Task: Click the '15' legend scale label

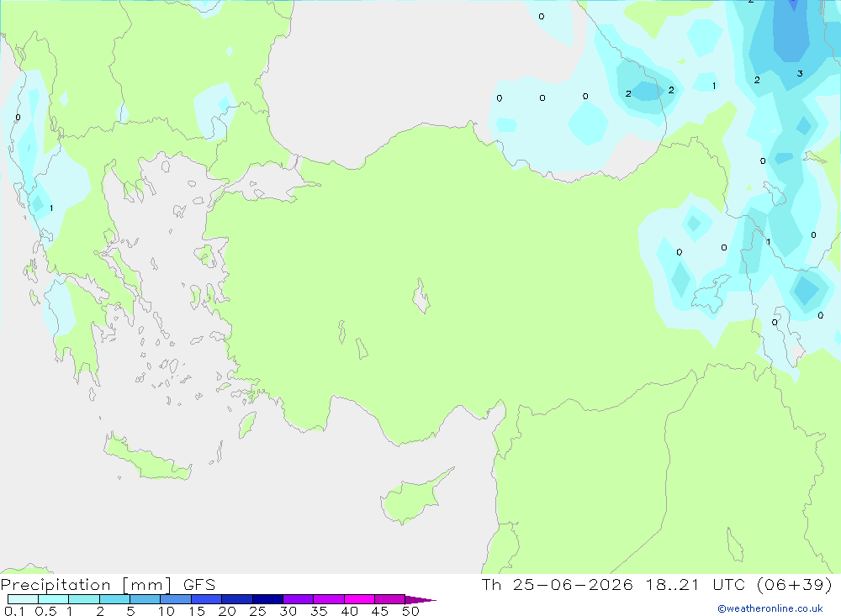Action: pyautogui.click(x=197, y=611)
